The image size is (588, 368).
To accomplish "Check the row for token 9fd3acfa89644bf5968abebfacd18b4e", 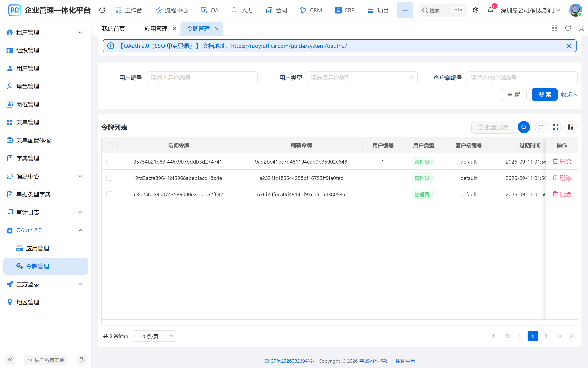I will click(x=109, y=178).
